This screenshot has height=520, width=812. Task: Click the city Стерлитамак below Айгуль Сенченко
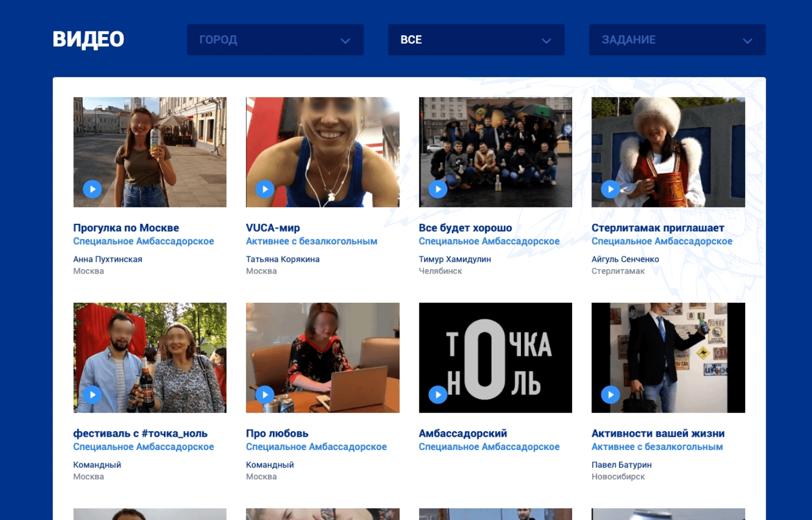618,271
